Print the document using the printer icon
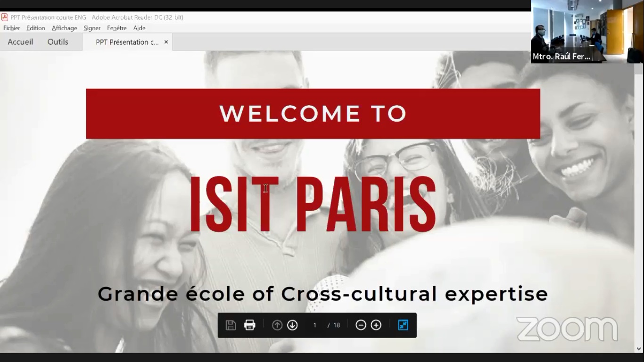 [250, 325]
